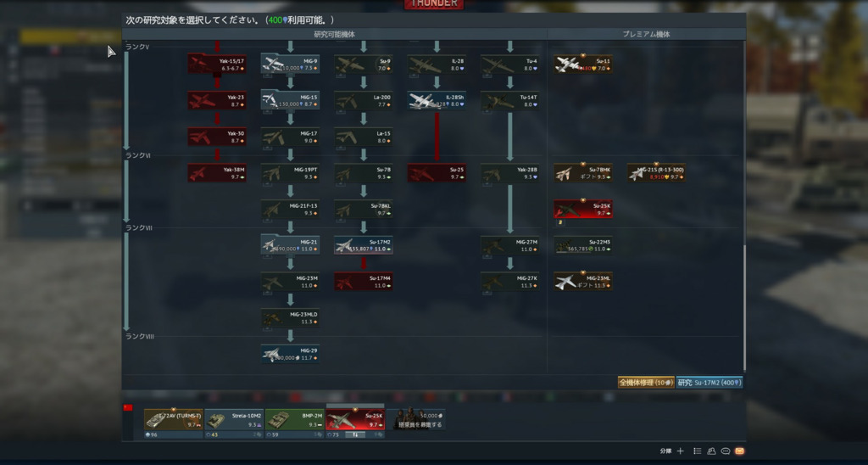868x465 pixels.
Task: Click the research tree vertical scrollbar
Action: pyautogui.click(x=744, y=297)
